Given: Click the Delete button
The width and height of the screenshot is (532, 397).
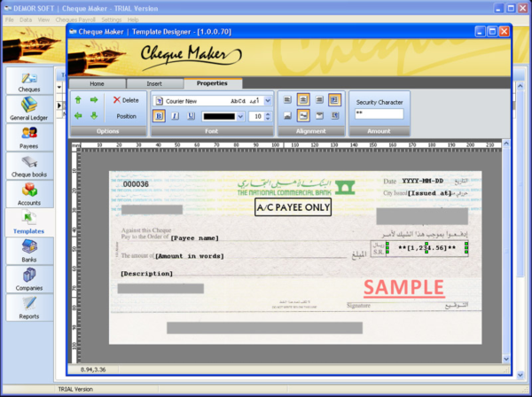Looking at the screenshot, I should click(126, 100).
